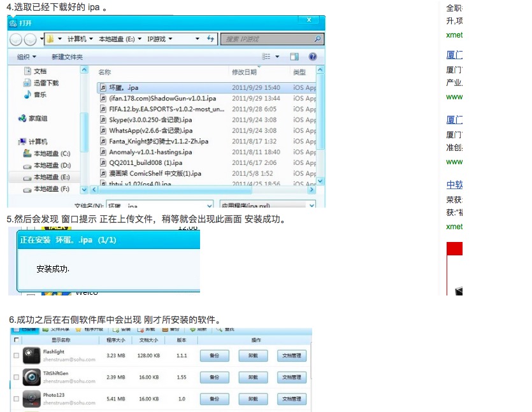Click the file icon beside the FIFA.12 ipa
532x412 pixels.
click(103, 109)
